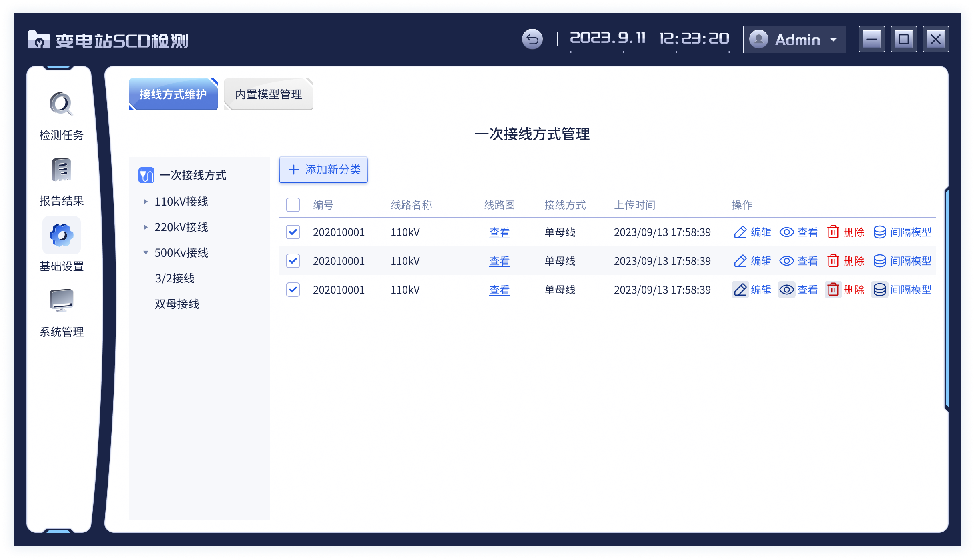Click the 2023.9.11 date display
Image resolution: width=975 pixels, height=560 pixels.
pos(608,38)
